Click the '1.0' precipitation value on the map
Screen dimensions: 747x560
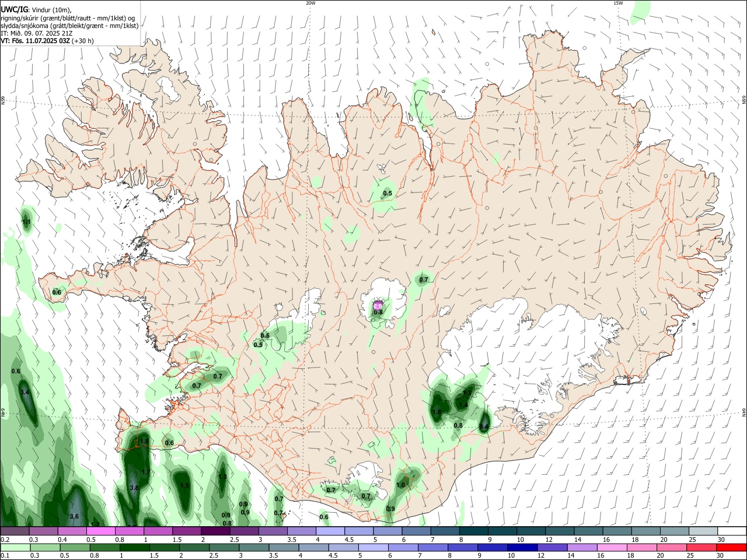(x=400, y=485)
